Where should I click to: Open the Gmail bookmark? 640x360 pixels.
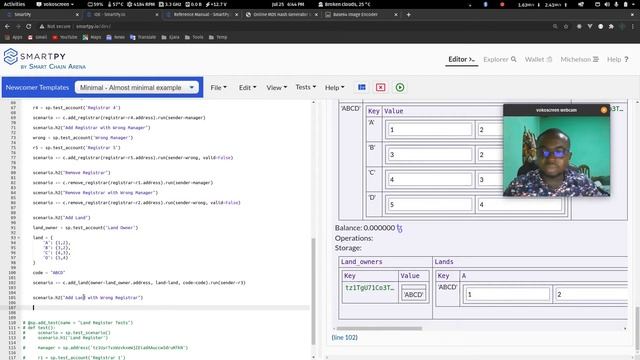[x=37, y=37]
